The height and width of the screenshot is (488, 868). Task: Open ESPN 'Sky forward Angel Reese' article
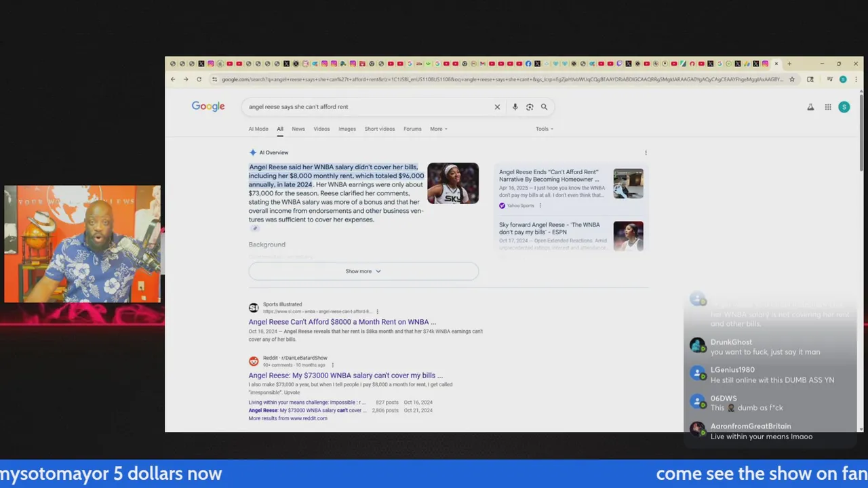point(549,228)
